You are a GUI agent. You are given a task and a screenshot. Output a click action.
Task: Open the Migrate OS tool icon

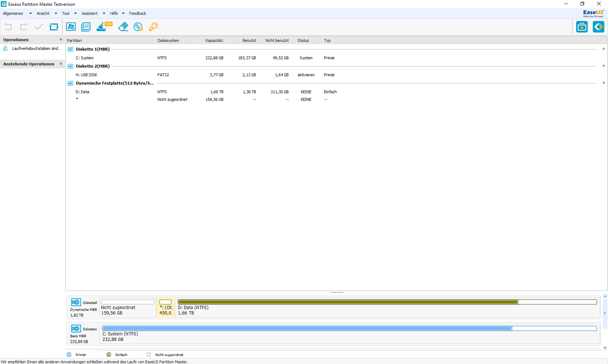[71, 27]
